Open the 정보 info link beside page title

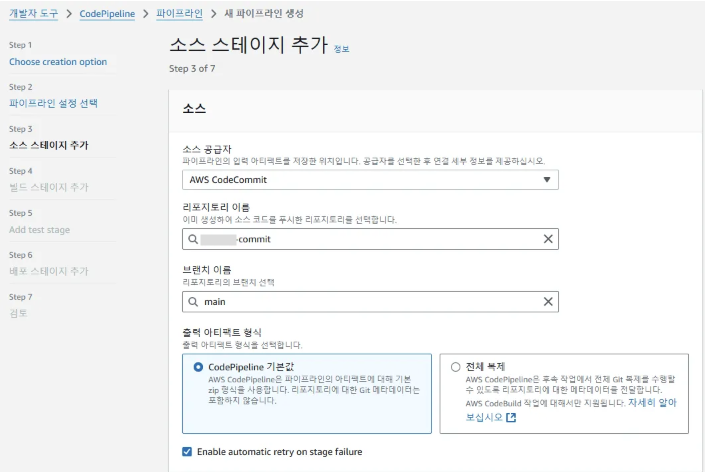pos(342,49)
